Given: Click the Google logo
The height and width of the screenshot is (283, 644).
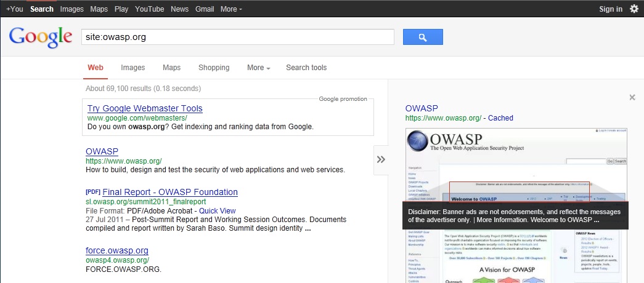Looking at the screenshot, I should pyautogui.click(x=41, y=38).
